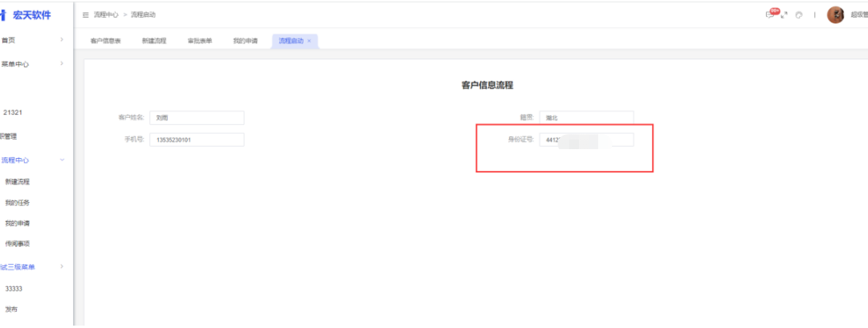Open 传阅事项 in the sidebar
Screen dimensions: 868x328
(x=17, y=243)
